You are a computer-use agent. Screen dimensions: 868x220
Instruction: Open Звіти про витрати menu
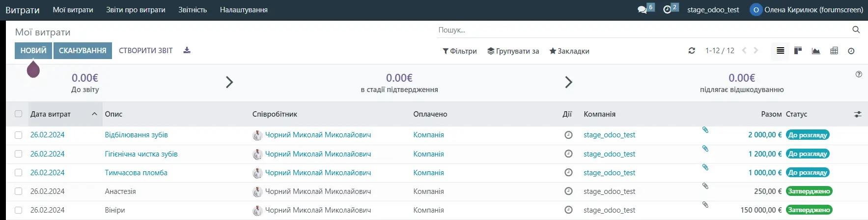(136, 10)
